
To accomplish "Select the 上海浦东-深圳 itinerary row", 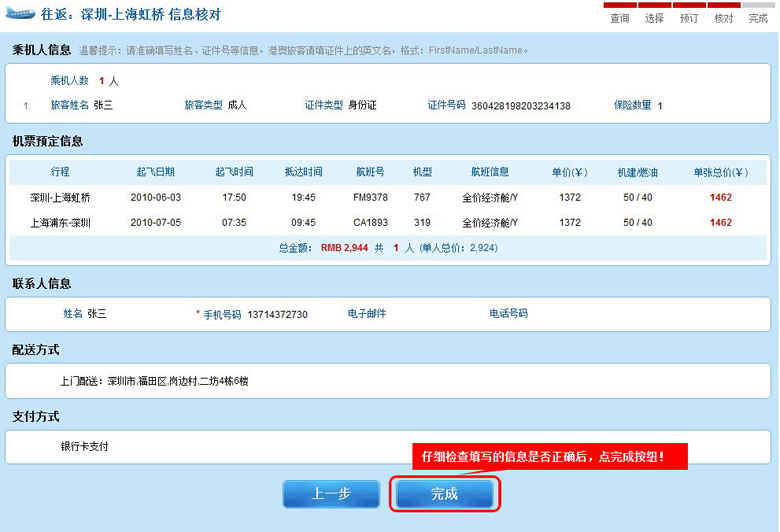I will pos(60,222).
